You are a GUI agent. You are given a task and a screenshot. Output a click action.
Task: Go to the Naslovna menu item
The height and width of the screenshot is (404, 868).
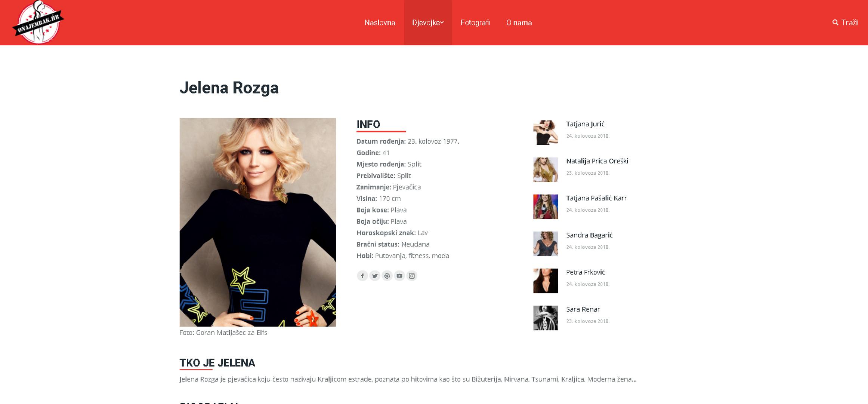pyautogui.click(x=380, y=22)
